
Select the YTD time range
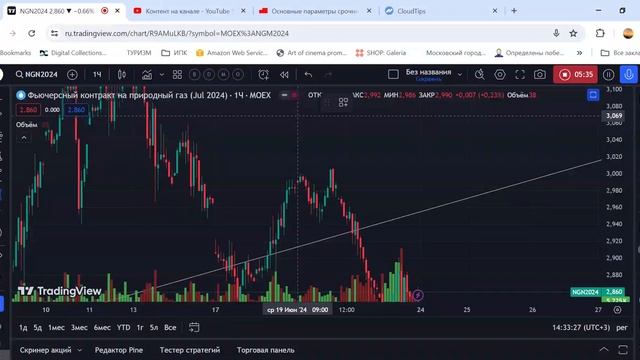124,327
